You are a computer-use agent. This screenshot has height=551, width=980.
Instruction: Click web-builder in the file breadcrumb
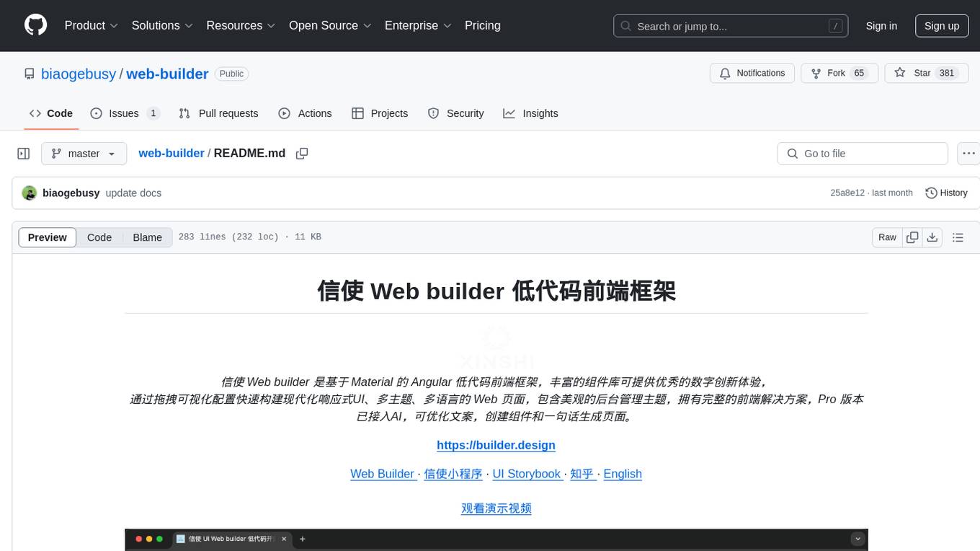click(x=171, y=154)
